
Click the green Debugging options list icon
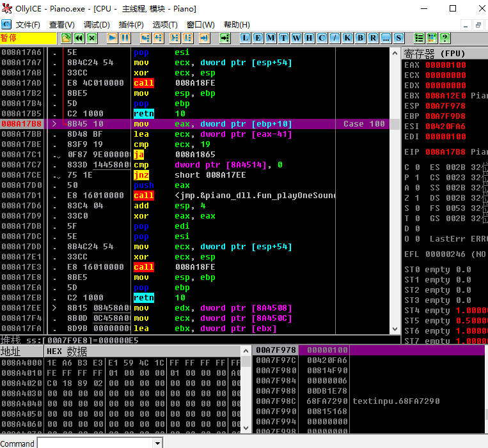pos(419,38)
